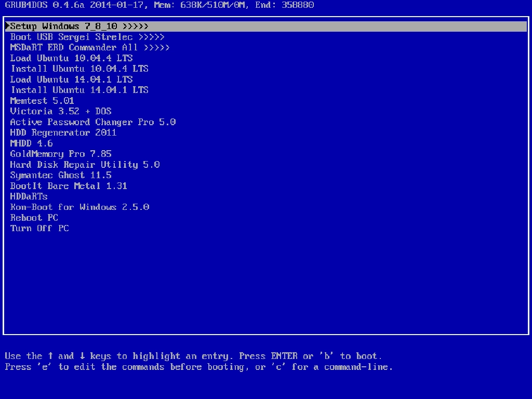Choose Load Ubuntu 10.04.4 LTS
This screenshot has height=399, width=532.
click(71, 58)
